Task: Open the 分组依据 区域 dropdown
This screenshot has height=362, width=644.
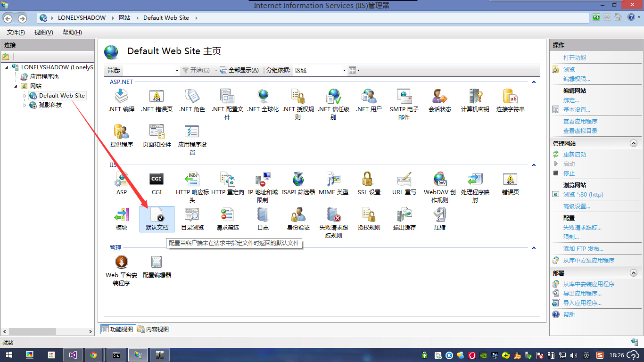Action: coord(320,70)
